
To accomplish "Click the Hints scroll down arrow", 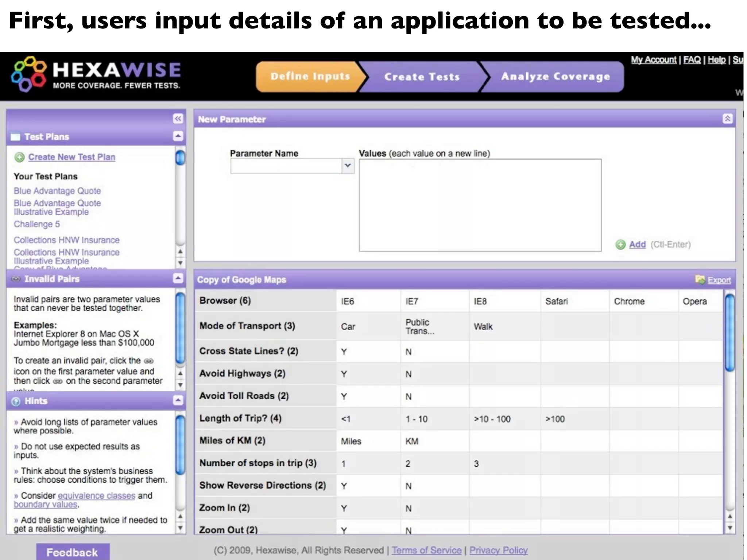I will 180,528.
